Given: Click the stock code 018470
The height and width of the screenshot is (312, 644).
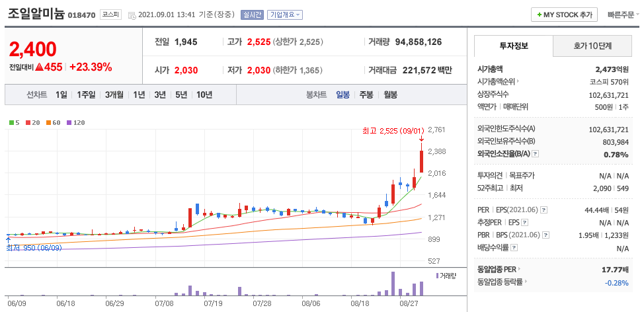Looking at the screenshot, I should pyautogui.click(x=82, y=15).
